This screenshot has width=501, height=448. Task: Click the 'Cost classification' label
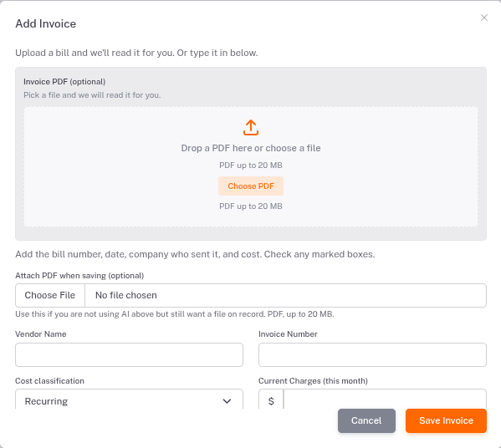[50, 381]
